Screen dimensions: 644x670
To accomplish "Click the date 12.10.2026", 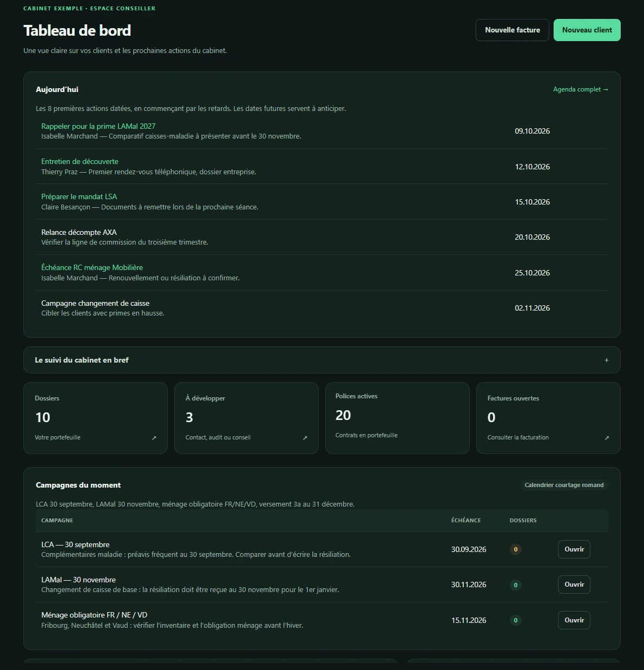I will click(533, 167).
